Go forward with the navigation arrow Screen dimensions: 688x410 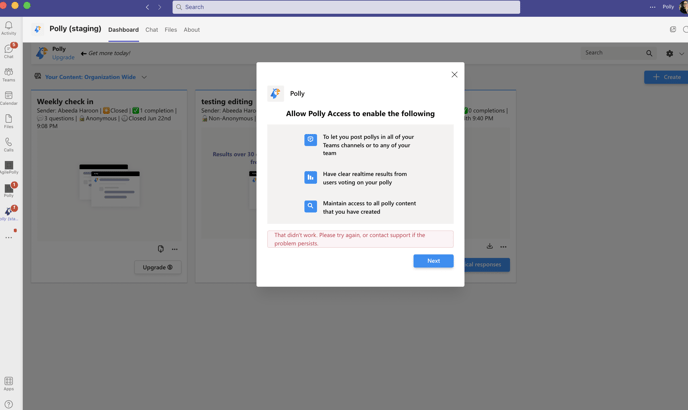(159, 7)
